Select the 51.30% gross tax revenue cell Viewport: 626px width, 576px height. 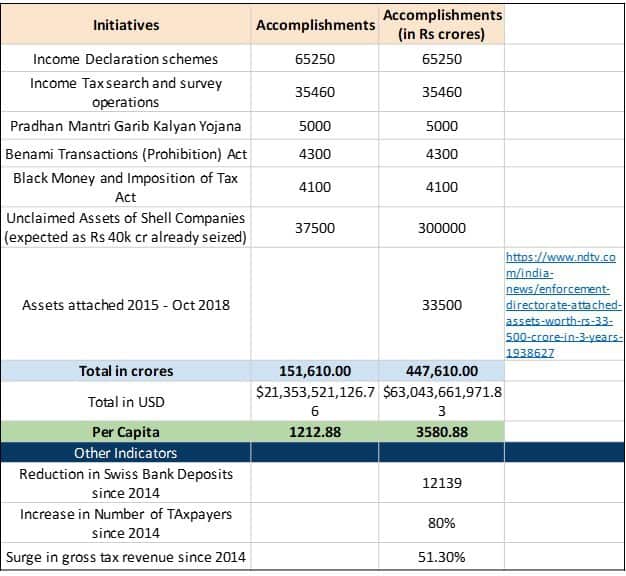442,557
